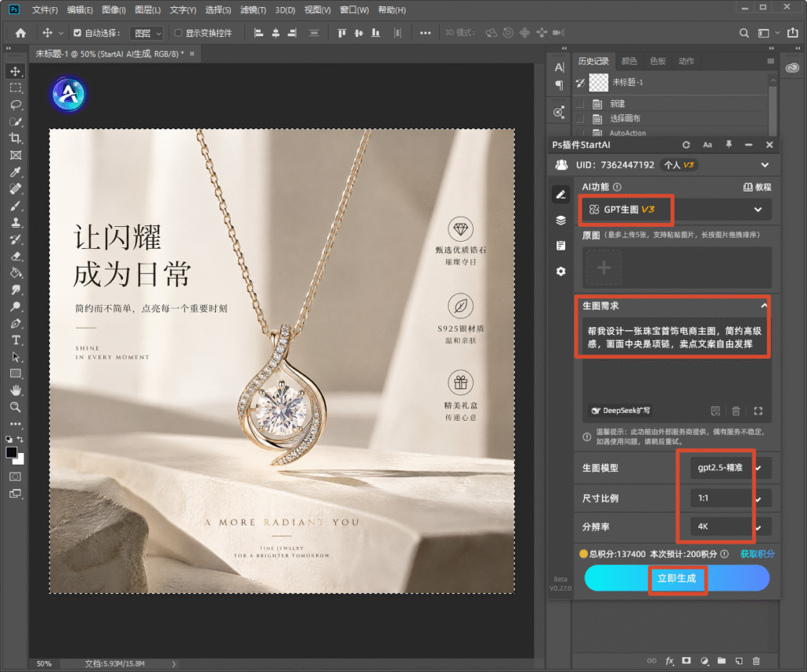Open workspace switcher dropdown
807x672 pixels.
[768, 33]
